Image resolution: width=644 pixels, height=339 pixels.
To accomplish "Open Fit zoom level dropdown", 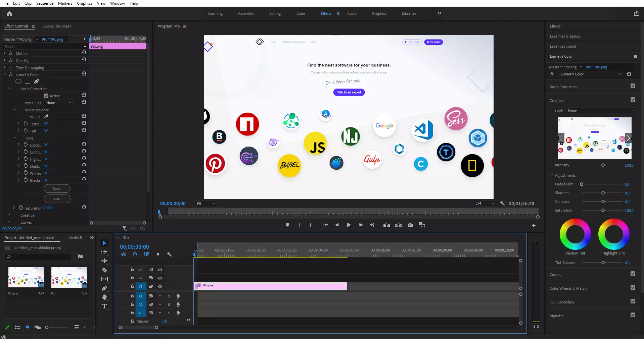I will pos(205,204).
